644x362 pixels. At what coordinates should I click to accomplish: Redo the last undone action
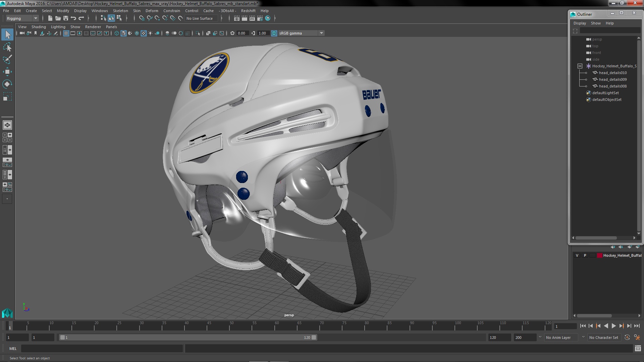coord(81,18)
